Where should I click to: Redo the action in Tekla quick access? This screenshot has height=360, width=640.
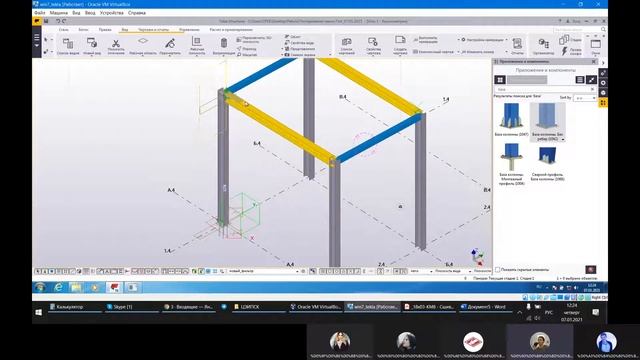[x=64, y=21]
